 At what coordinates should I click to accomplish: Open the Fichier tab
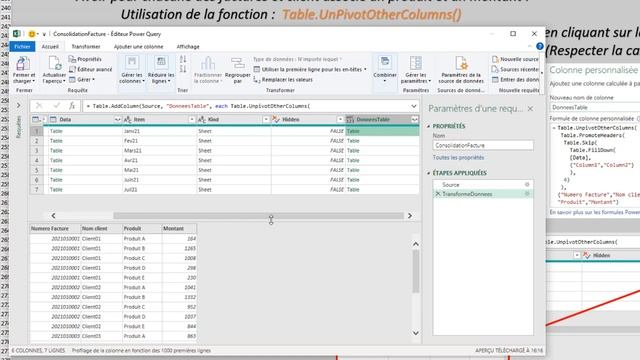(22, 47)
